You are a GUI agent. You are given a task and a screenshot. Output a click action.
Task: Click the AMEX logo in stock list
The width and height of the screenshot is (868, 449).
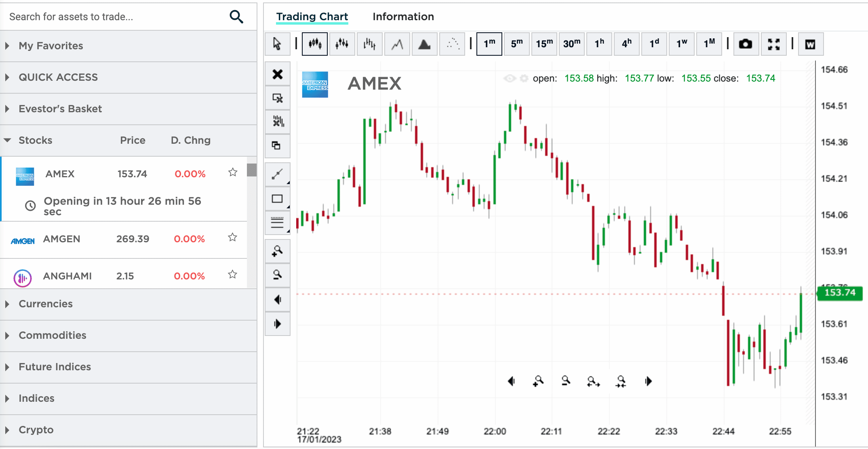click(x=25, y=176)
